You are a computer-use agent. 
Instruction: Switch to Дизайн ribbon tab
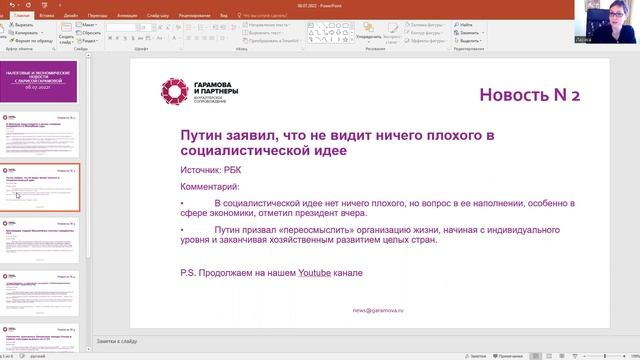pyautogui.click(x=71, y=16)
